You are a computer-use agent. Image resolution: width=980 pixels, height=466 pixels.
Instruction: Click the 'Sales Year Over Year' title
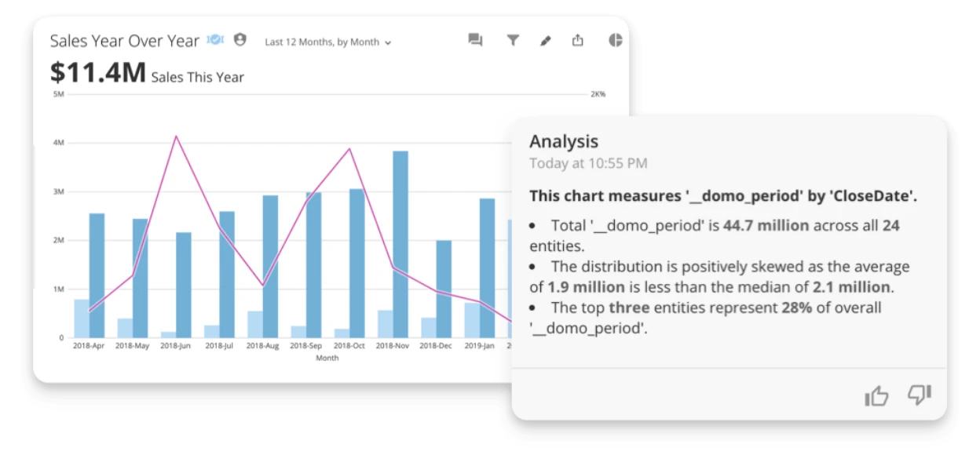(124, 40)
